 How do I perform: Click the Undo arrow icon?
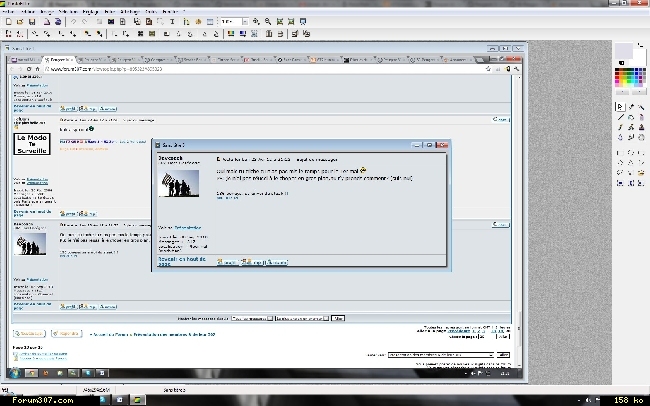tap(74, 21)
